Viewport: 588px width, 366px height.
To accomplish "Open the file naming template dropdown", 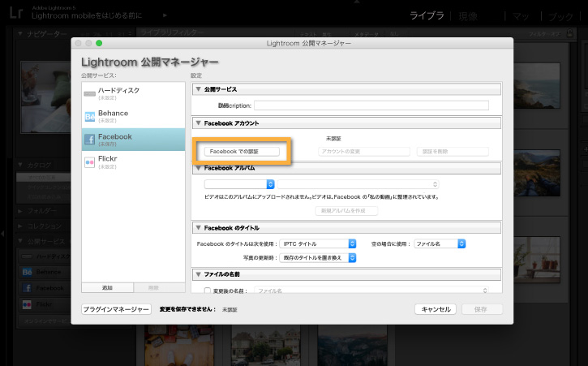I will [371, 291].
